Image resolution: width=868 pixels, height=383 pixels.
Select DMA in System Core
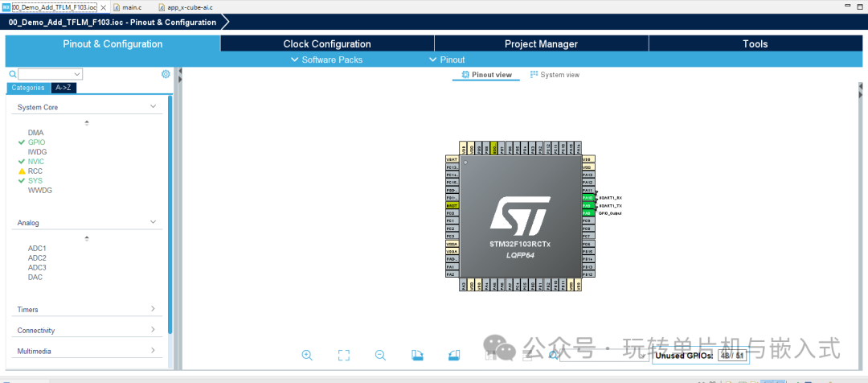click(36, 133)
